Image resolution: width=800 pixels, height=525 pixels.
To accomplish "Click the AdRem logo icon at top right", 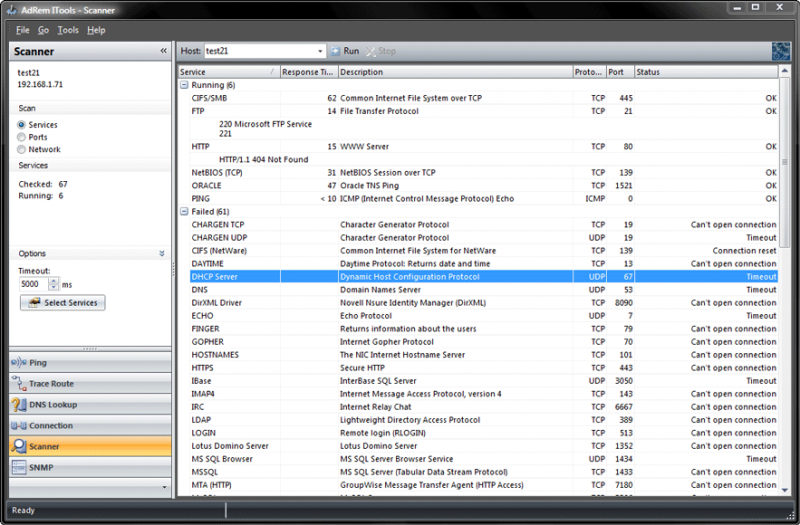I will tap(780, 51).
